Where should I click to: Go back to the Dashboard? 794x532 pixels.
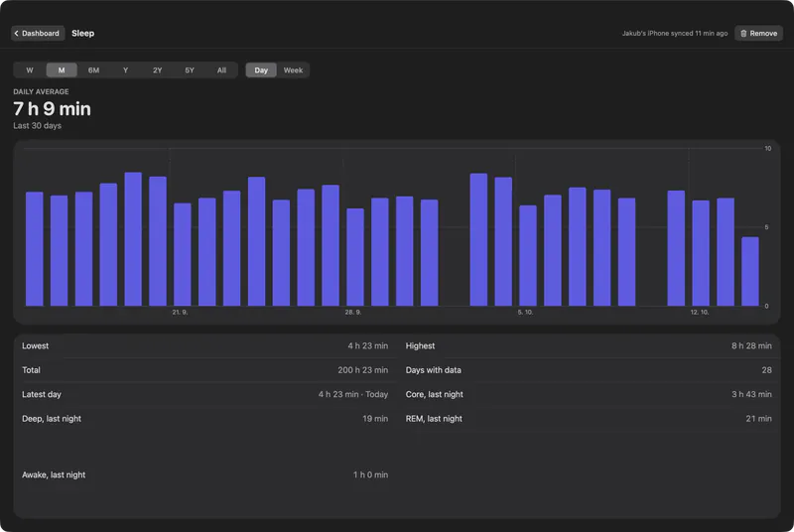coord(38,34)
